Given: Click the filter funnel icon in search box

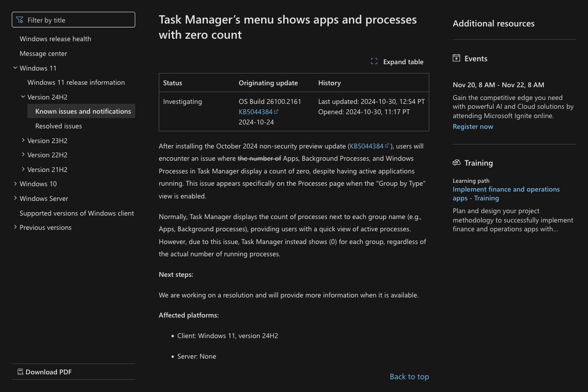Looking at the screenshot, I should click(20, 20).
